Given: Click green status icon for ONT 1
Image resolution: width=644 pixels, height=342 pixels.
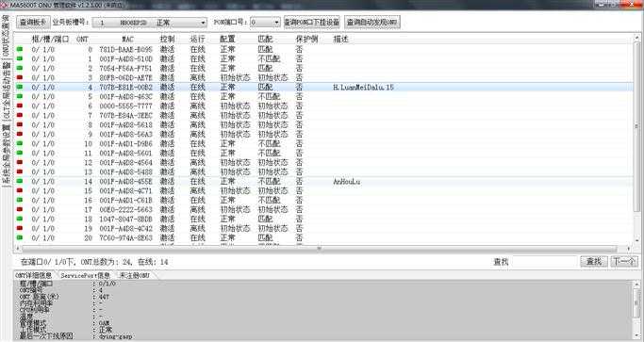Looking at the screenshot, I should tap(19, 58).
